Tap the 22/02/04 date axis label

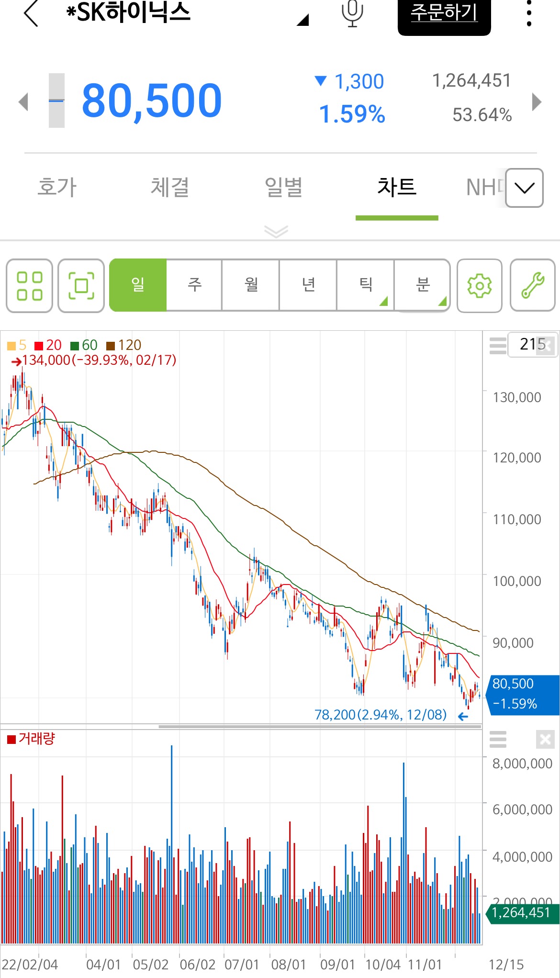tap(30, 965)
